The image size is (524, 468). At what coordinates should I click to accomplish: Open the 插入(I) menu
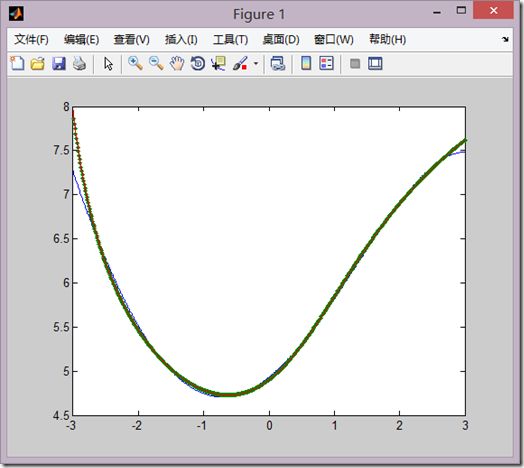pos(181,39)
